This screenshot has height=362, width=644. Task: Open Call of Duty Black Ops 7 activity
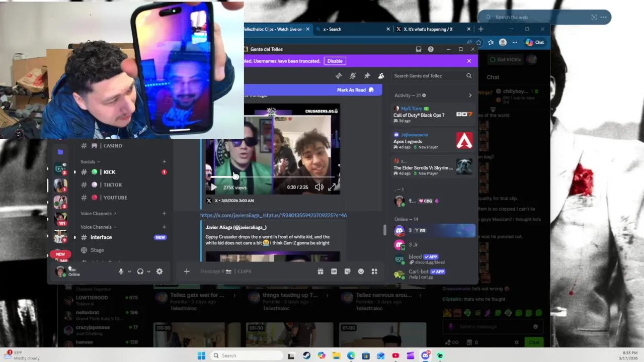[x=433, y=115]
